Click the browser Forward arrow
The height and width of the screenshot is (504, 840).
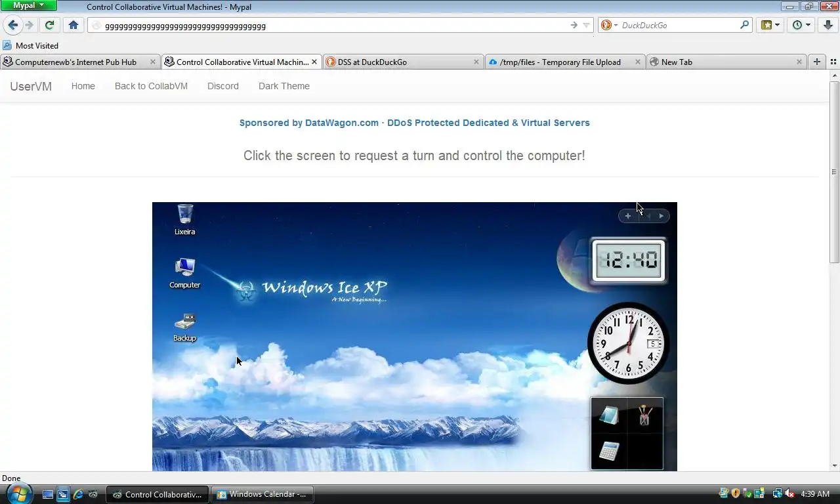(x=29, y=25)
